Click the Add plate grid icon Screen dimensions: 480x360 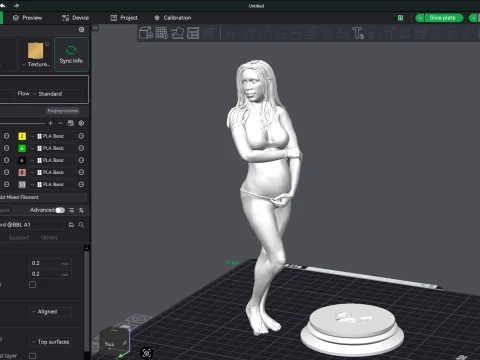click(x=162, y=33)
